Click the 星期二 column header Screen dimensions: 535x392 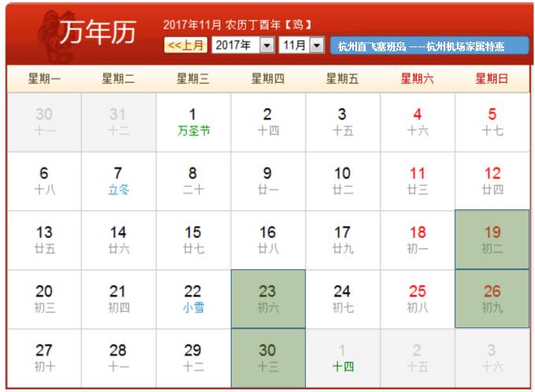tap(118, 79)
